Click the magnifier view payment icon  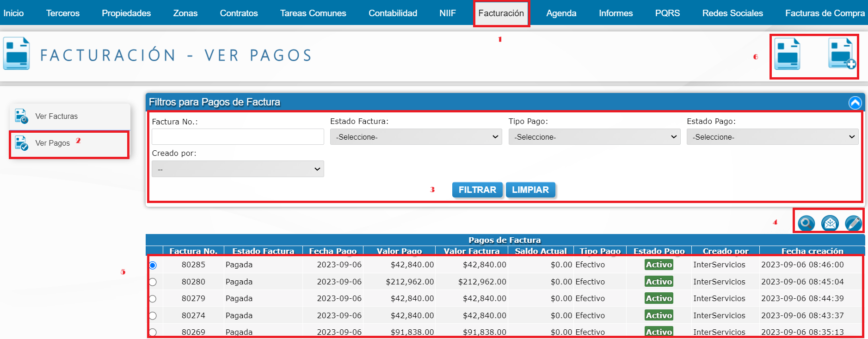point(806,223)
